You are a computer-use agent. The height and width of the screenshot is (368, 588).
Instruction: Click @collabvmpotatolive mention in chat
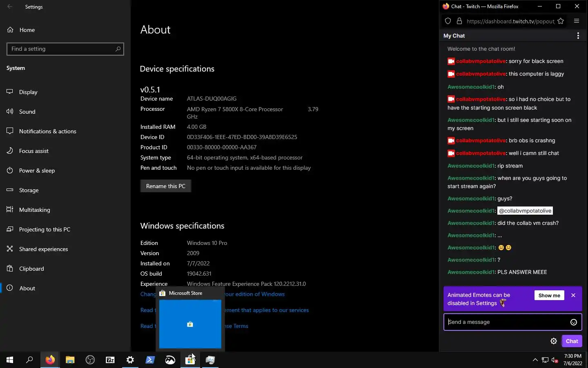tap(525, 211)
